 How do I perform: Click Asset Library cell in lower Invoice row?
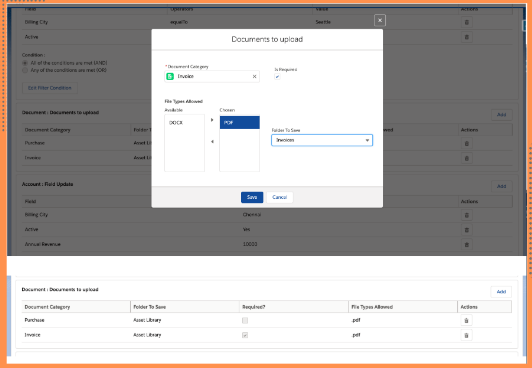(147, 335)
